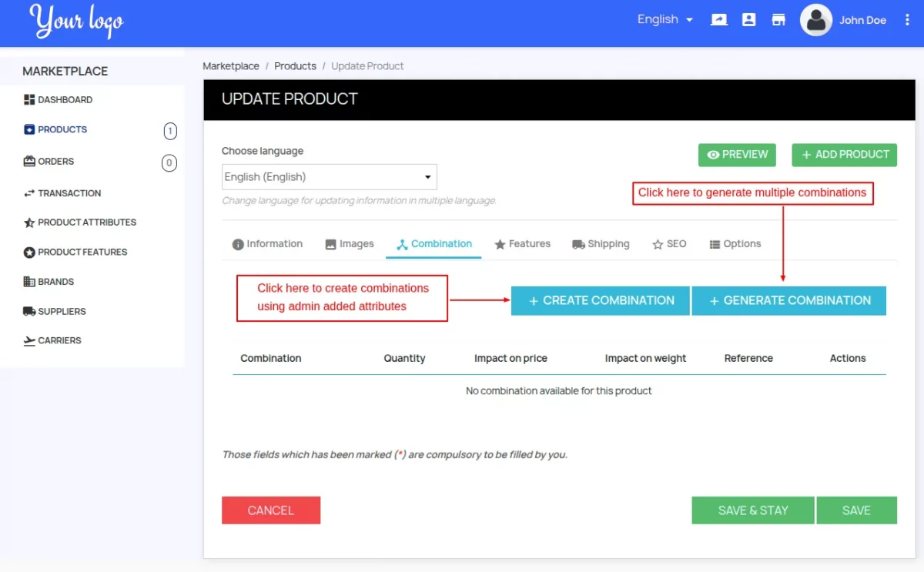924x572 pixels.
Task: Click the Dashboard grid icon in sidebar
Action: point(29,99)
